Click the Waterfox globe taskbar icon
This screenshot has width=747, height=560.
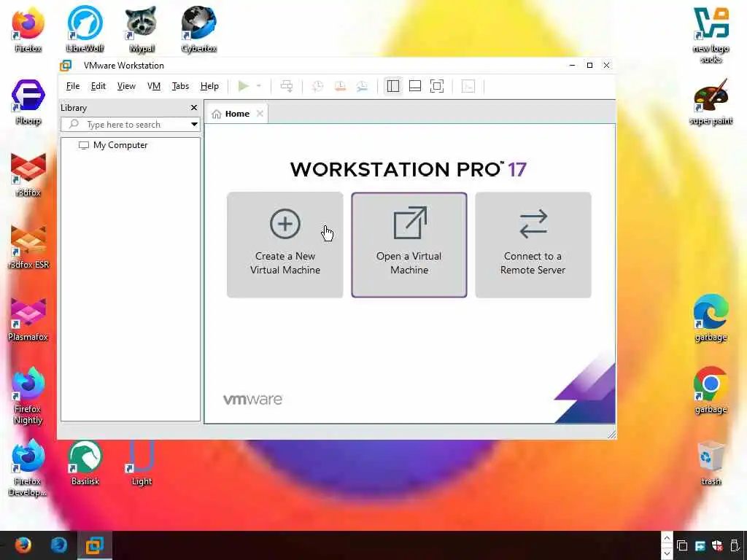tap(58, 545)
